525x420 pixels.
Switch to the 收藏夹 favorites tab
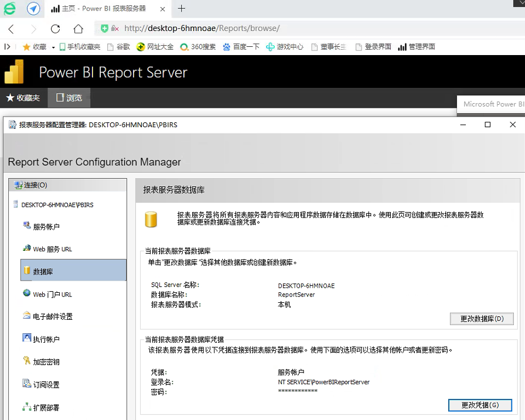pyautogui.click(x=23, y=98)
